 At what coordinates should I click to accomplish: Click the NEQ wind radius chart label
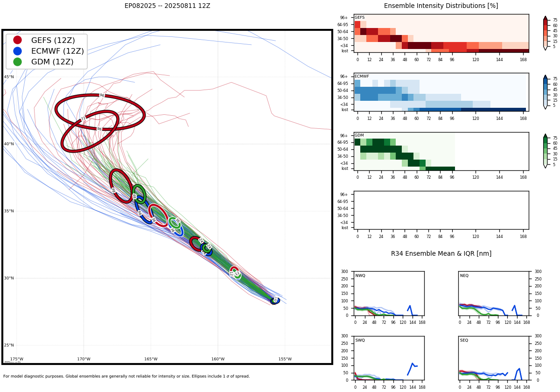tap(464, 276)
